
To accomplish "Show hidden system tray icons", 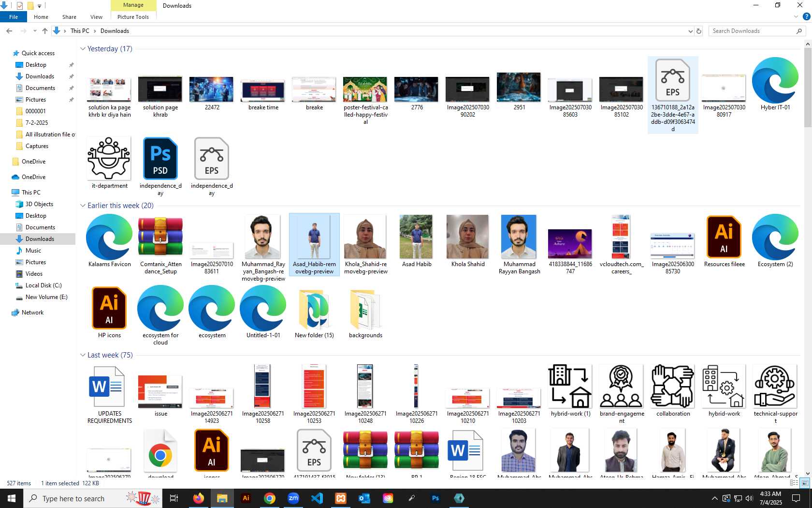I will (x=714, y=498).
